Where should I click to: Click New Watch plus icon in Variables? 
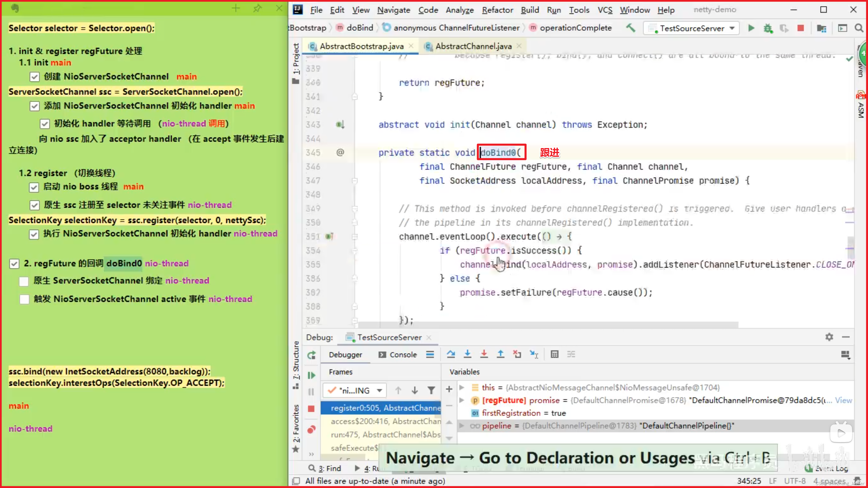click(x=449, y=389)
